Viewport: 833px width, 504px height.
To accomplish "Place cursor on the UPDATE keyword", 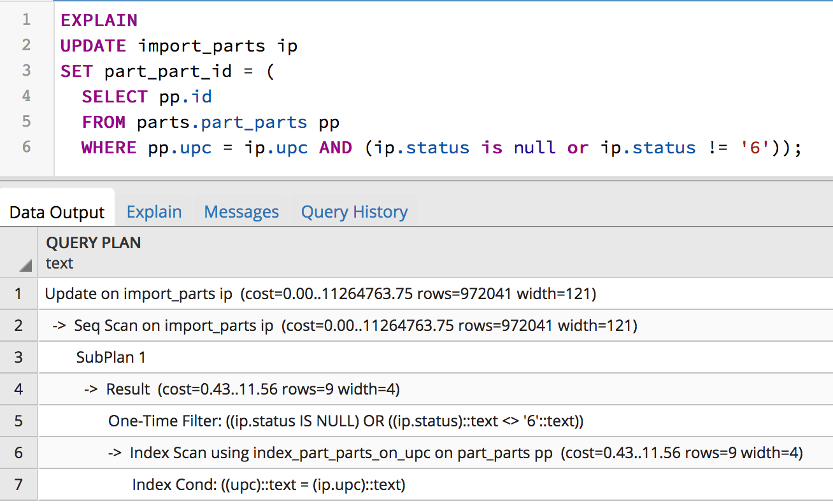I will (92, 45).
